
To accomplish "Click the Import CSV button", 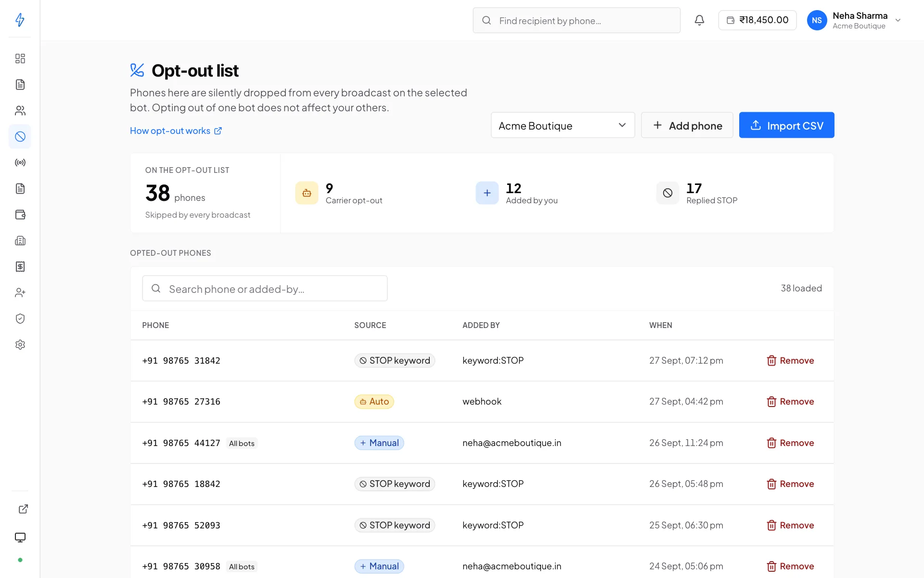I will tap(786, 125).
